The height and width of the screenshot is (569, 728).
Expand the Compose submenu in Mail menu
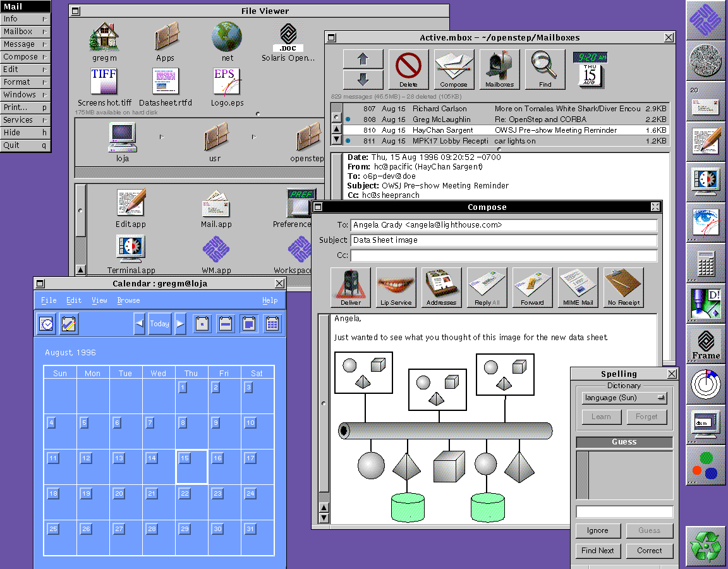[x=25, y=57]
